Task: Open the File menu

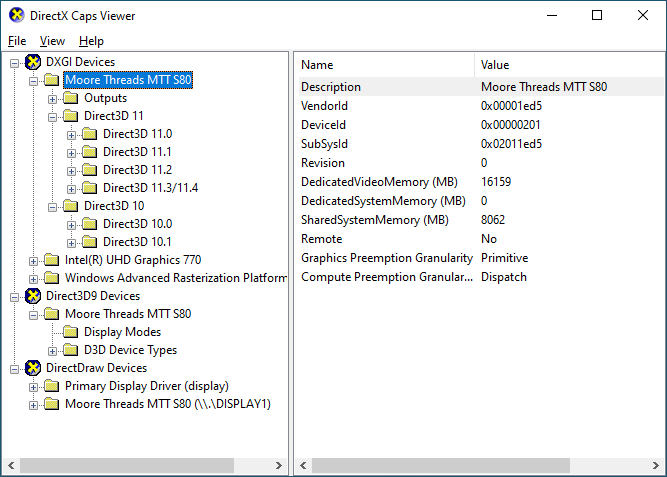Action: (x=17, y=41)
